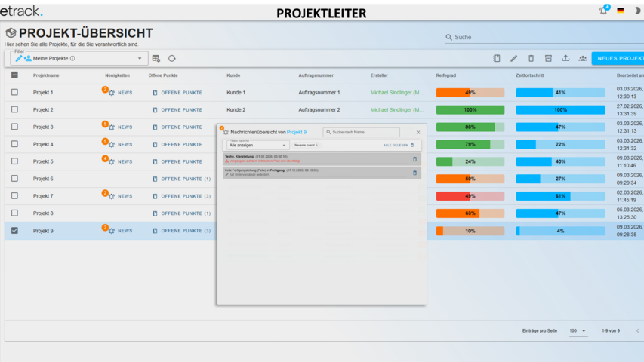
Task: Refresh the project list
Action: click(x=172, y=58)
